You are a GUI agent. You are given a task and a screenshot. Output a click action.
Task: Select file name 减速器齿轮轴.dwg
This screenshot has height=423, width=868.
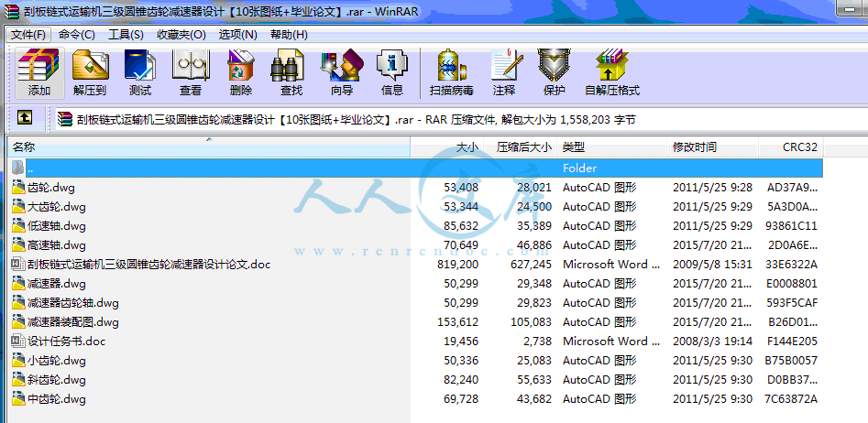[73, 303]
